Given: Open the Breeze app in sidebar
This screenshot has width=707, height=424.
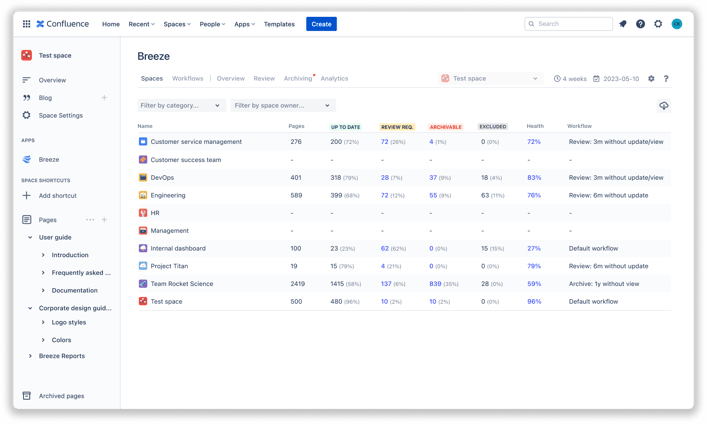Looking at the screenshot, I should (49, 159).
